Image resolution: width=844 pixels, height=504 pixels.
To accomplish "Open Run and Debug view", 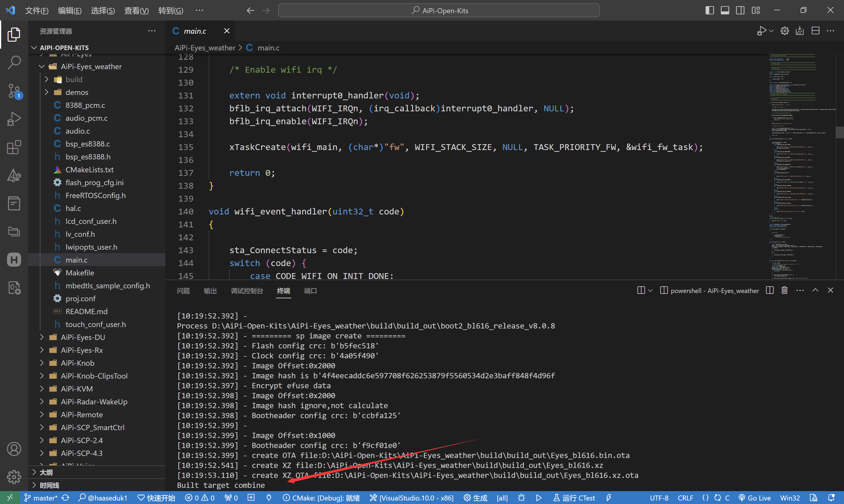I will point(14,119).
